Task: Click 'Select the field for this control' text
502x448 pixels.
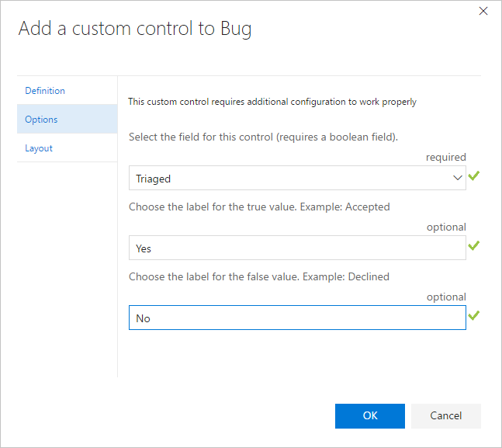Action: pos(263,137)
